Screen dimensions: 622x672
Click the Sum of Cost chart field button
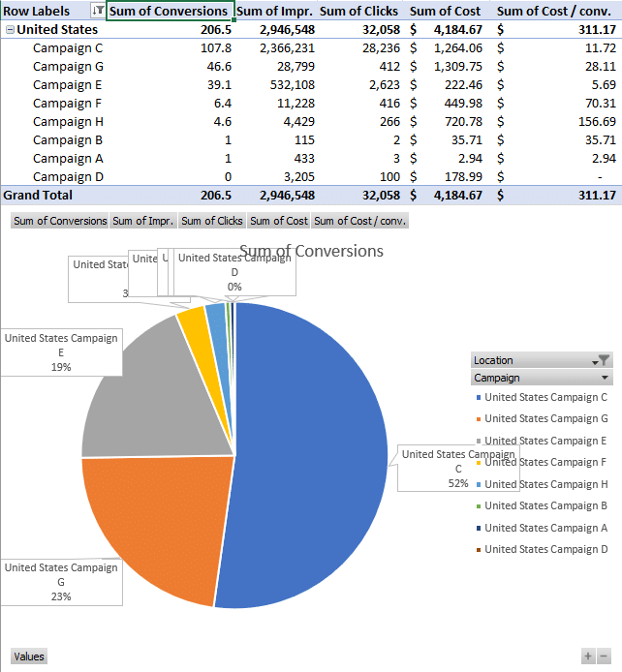[x=278, y=221]
